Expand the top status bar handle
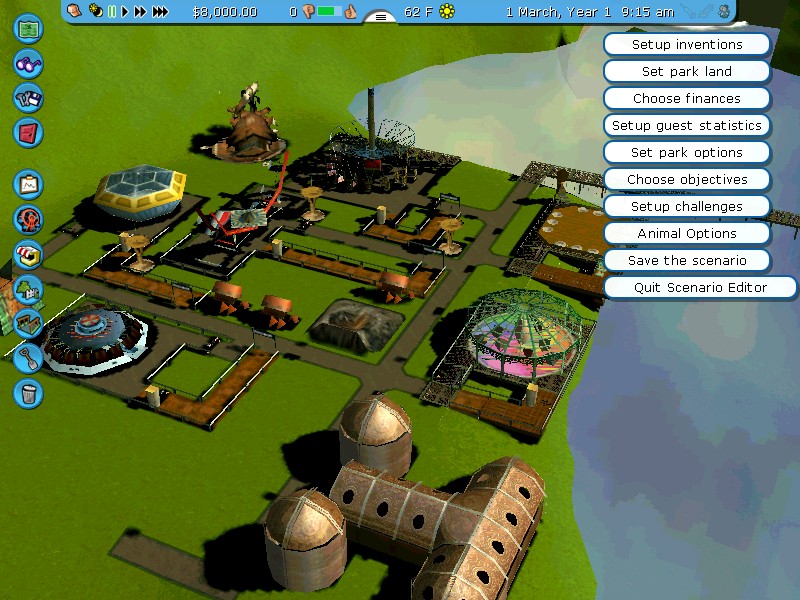This screenshot has height=600, width=800. tap(379, 17)
